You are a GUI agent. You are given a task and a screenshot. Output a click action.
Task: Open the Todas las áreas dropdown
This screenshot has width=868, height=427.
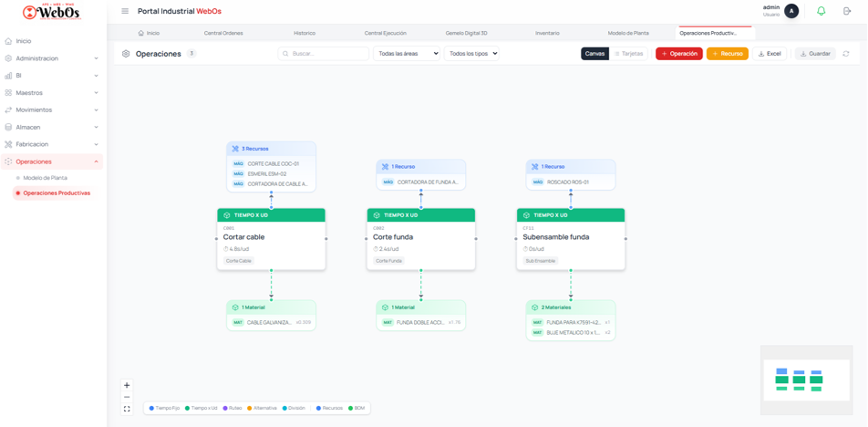click(408, 54)
